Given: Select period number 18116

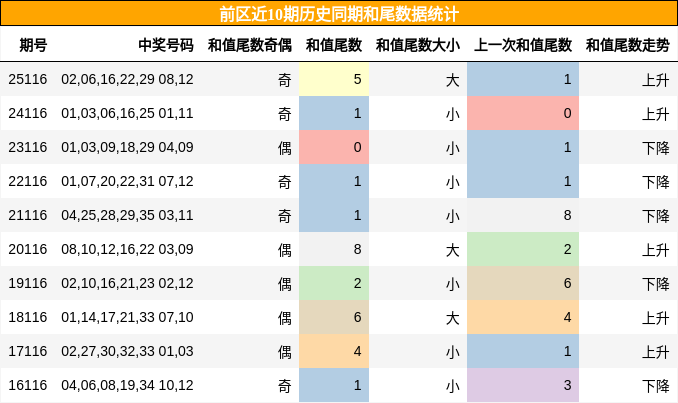Looking at the screenshot, I should tap(28, 317).
